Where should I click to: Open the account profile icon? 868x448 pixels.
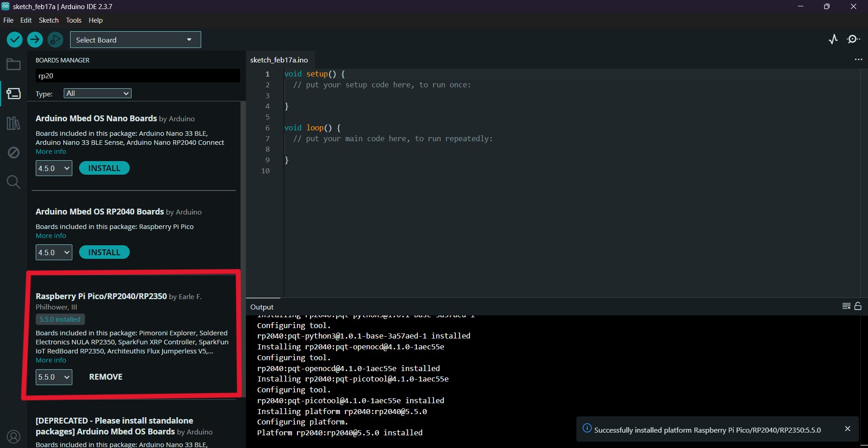14,437
